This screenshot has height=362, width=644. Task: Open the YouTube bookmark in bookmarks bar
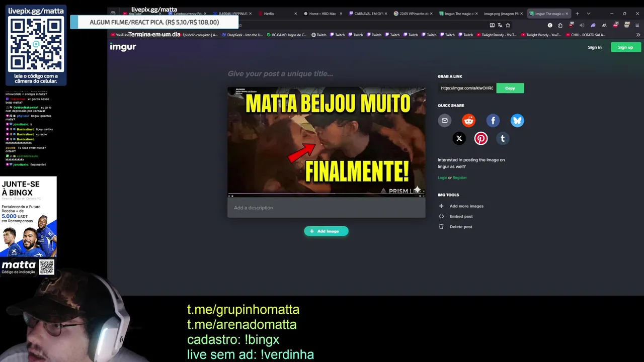click(120, 35)
